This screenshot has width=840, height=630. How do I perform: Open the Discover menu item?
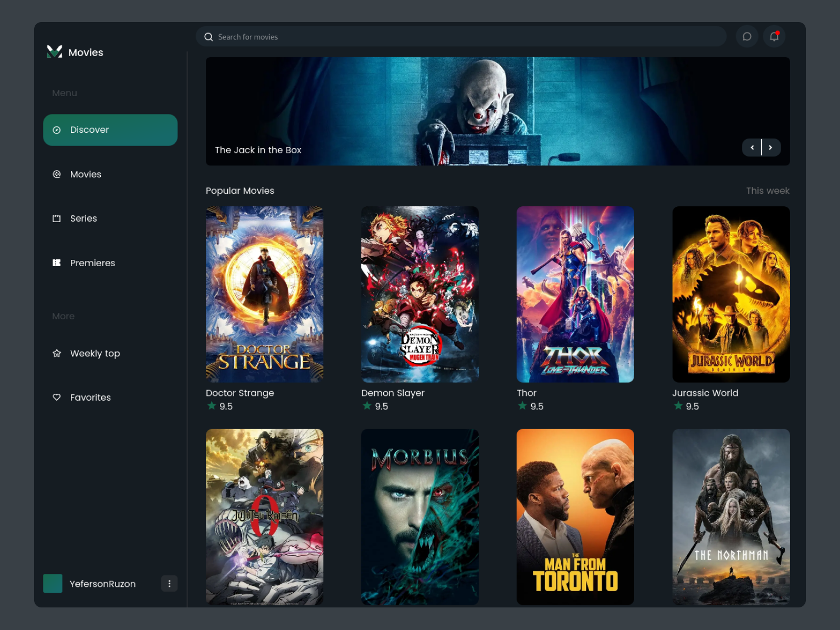pyautogui.click(x=110, y=130)
